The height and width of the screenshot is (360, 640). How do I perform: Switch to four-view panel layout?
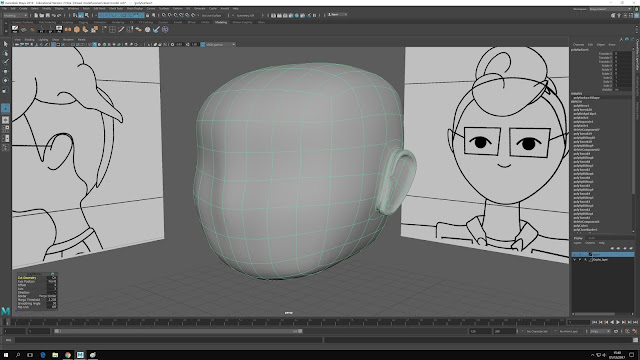[5, 129]
